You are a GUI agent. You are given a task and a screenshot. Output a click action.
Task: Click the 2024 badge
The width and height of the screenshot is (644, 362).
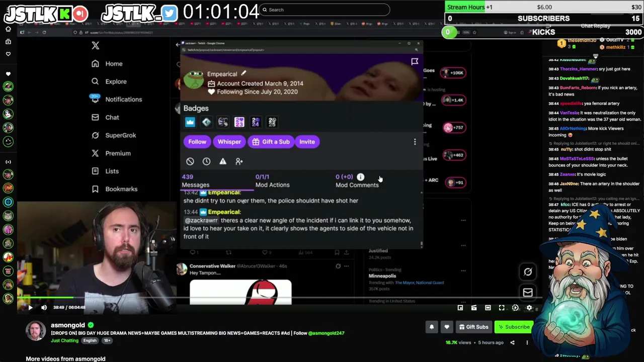point(256,122)
